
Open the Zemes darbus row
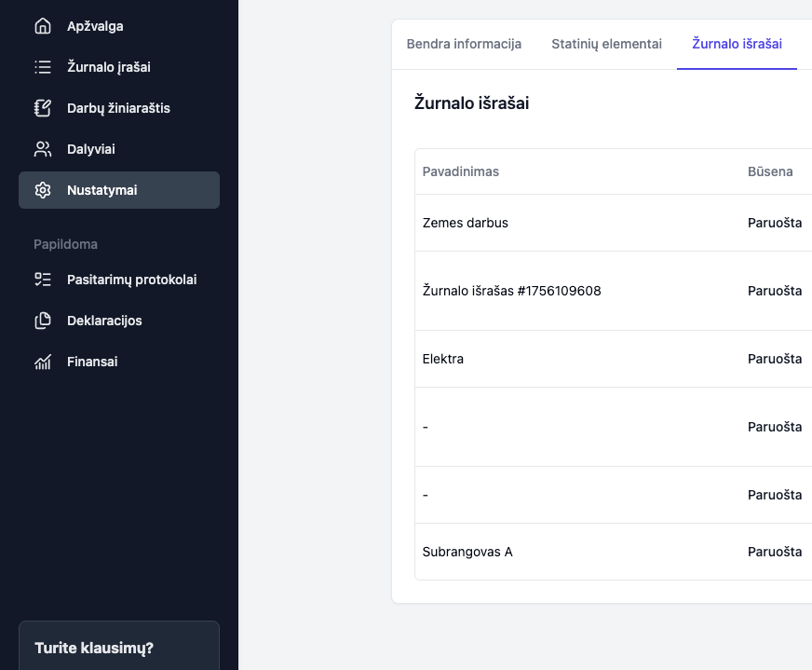point(466,223)
